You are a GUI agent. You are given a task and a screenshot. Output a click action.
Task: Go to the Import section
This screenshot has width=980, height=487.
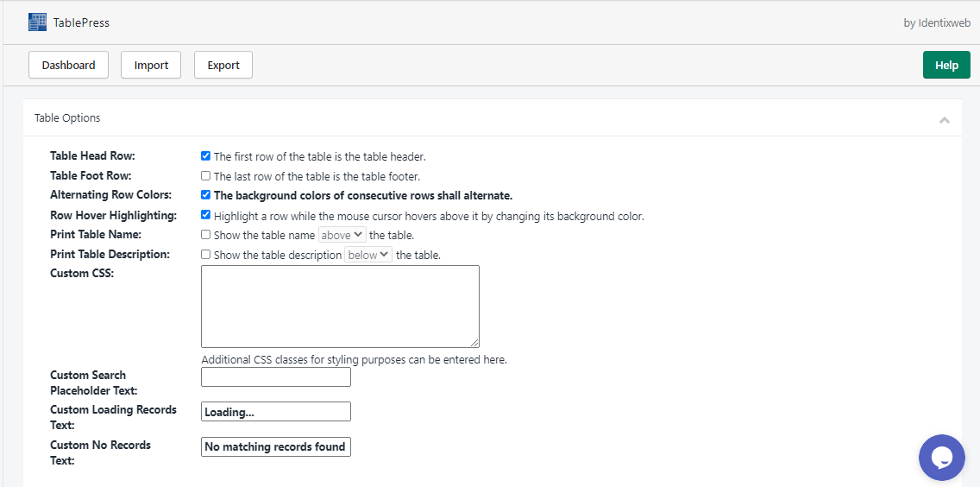coord(151,65)
